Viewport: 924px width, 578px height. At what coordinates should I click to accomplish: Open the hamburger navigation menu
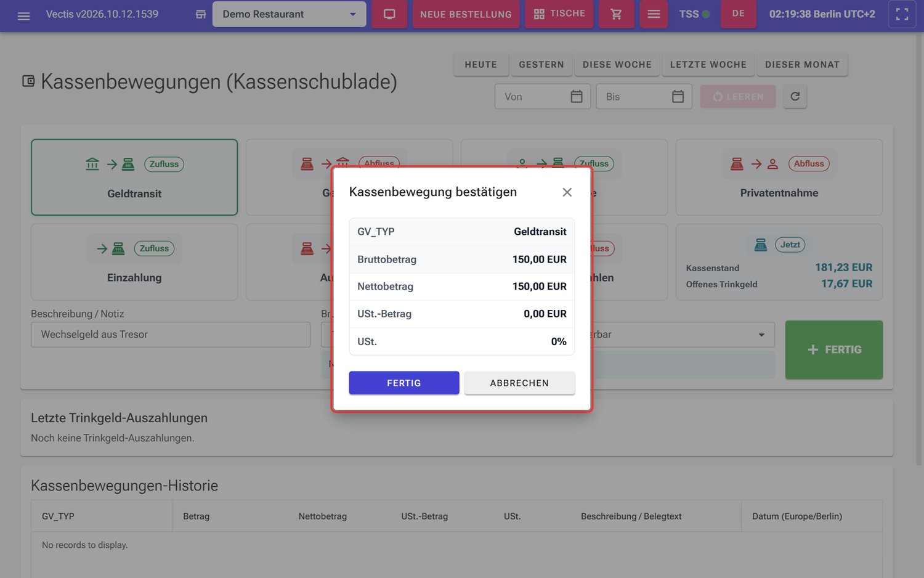click(23, 15)
